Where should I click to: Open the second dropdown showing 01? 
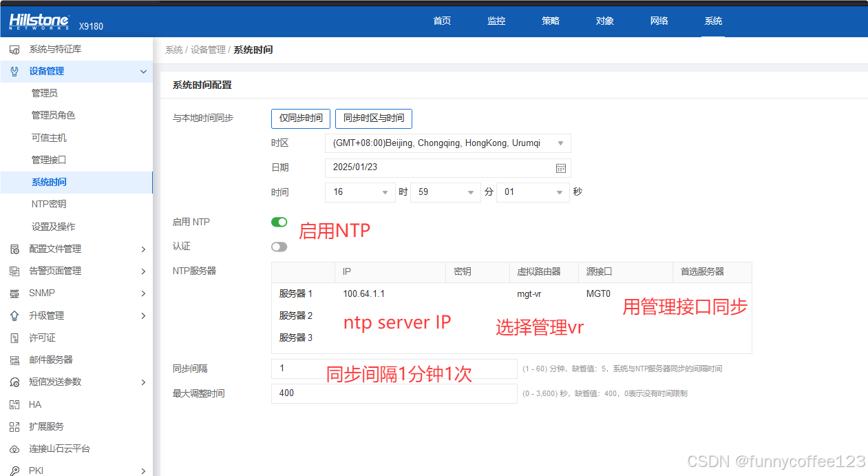(x=532, y=192)
